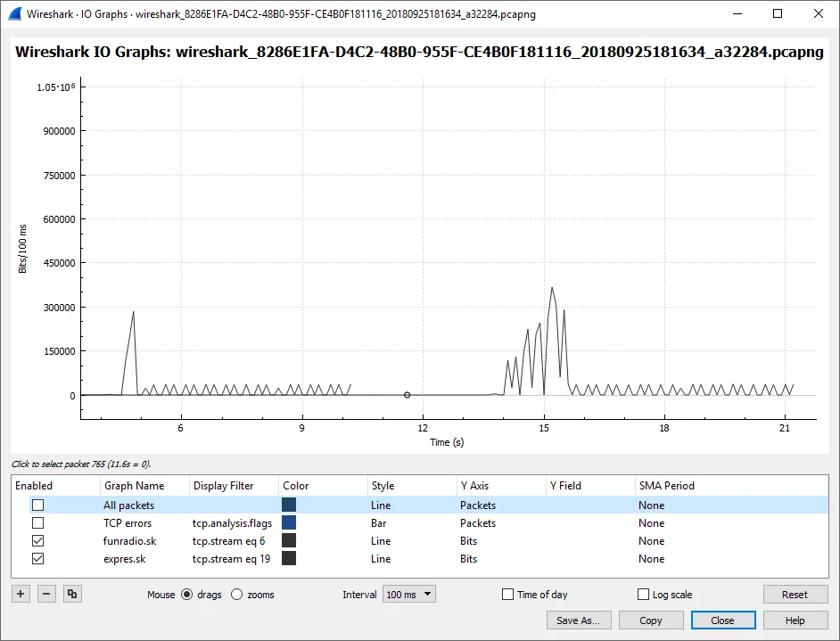The height and width of the screenshot is (641, 840).
Task: Click the Display Filter column header
Action: [235, 486]
